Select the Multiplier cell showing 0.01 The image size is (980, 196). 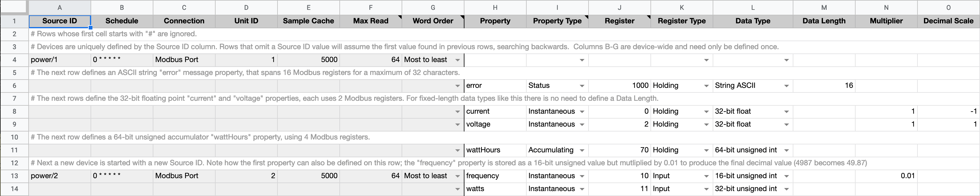point(886,176)
